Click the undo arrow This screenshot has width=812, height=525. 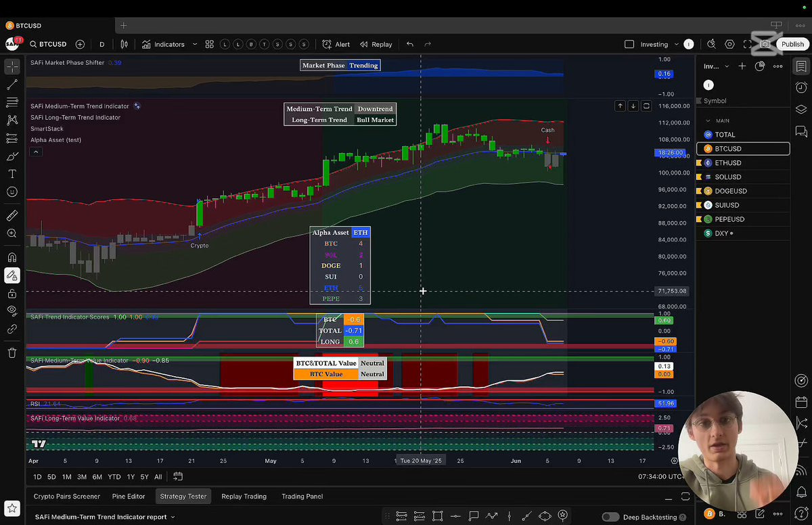tap(410, 45)
